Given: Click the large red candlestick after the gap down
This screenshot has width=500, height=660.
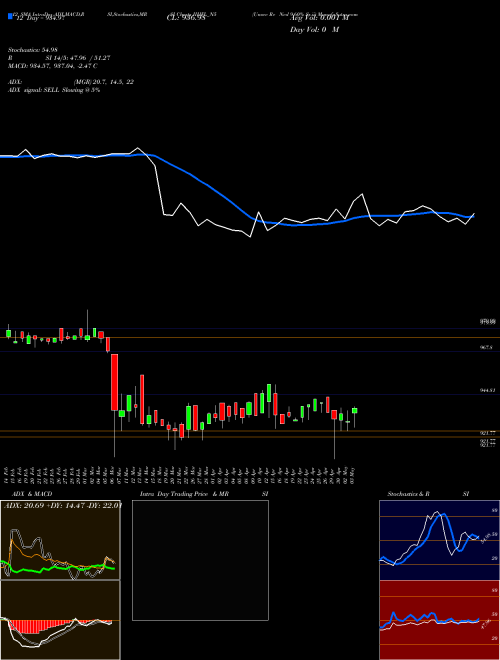Looking at the screenshot, I should (114, 382).
